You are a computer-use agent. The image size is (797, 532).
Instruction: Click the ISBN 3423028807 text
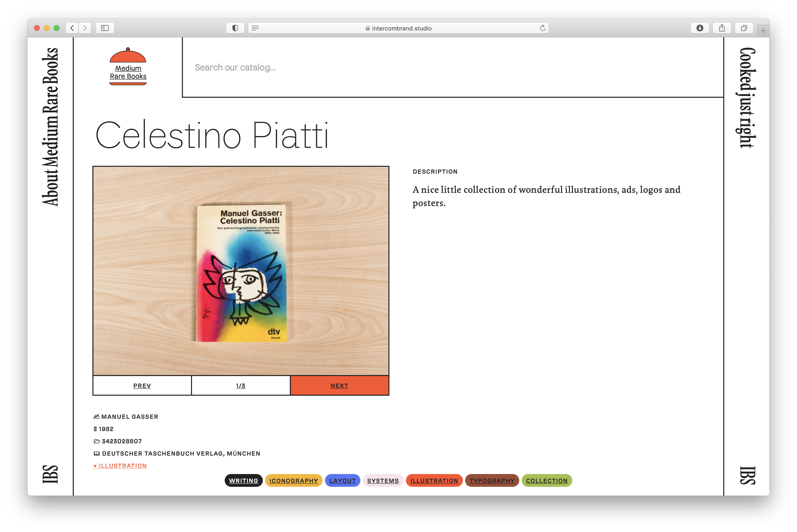122,441
